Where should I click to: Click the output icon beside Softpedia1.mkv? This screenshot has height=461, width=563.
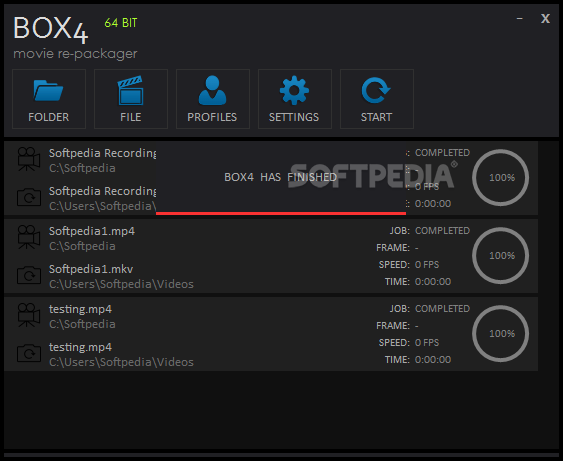[x=29, y=275]
